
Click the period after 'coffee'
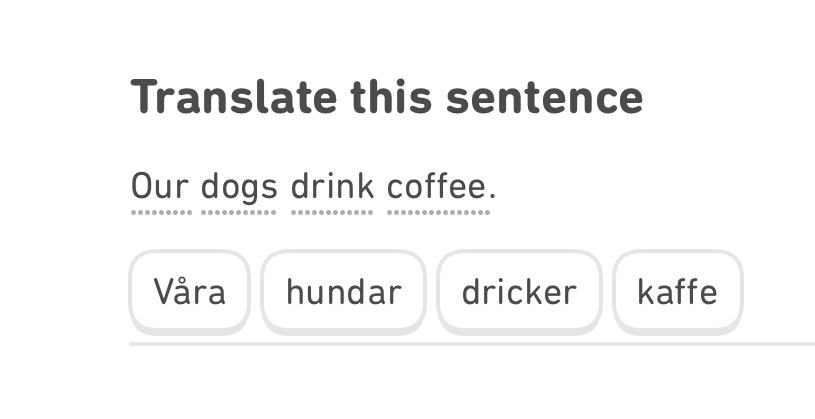(x=492, y=196)
